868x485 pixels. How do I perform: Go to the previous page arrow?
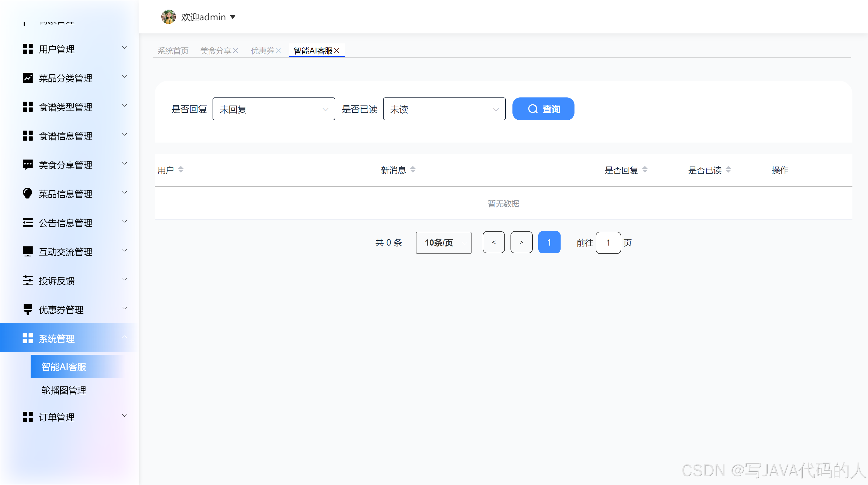tap(494, 242)
